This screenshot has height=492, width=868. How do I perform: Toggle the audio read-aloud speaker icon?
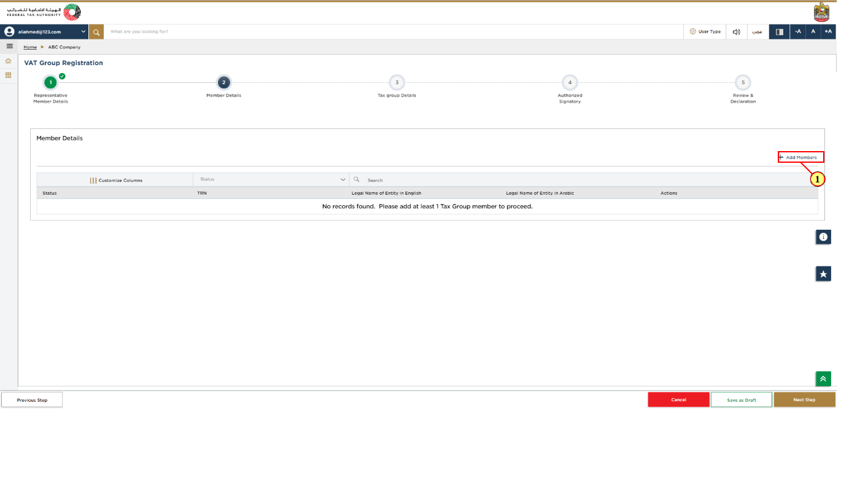[736, 32]
